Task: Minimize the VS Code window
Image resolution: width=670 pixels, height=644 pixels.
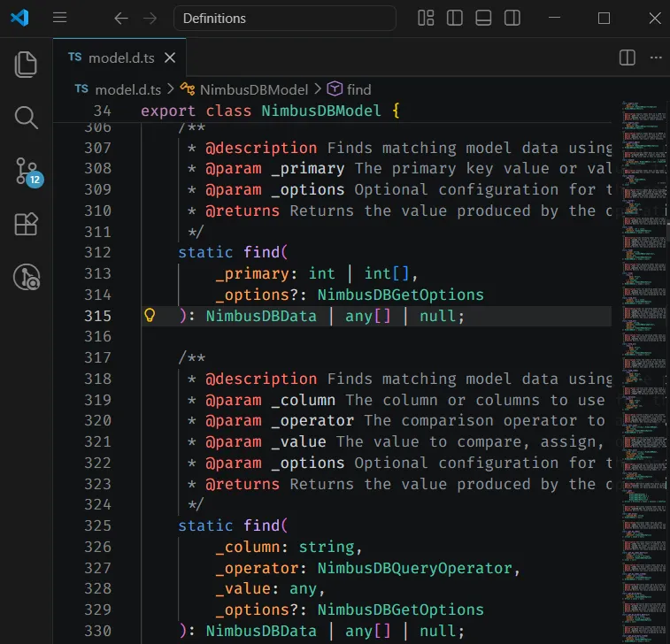Action: pos(554,18)
